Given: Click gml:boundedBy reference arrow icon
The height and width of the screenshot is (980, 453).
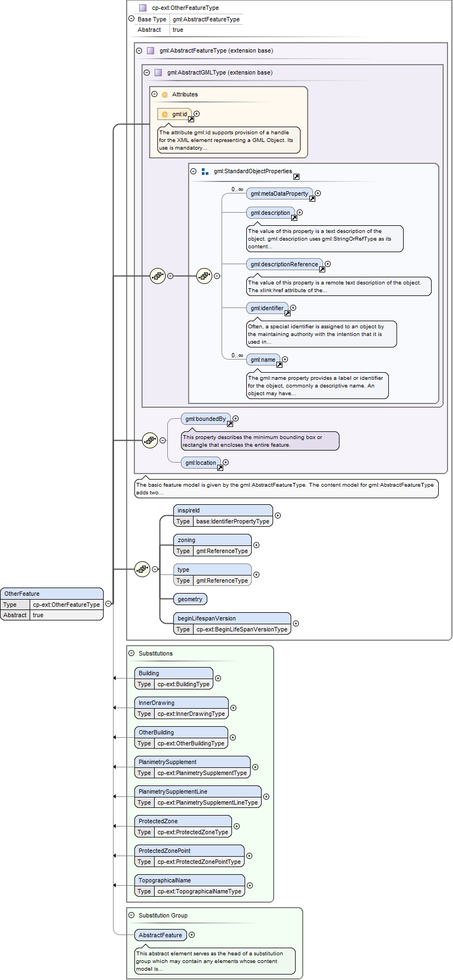Looking at the screenshot, I should 230,424.
